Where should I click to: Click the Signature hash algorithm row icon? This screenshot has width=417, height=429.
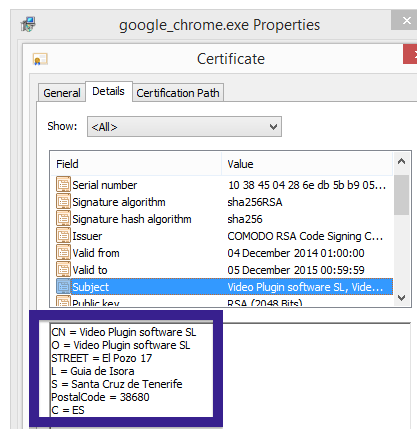(x=63, y=219)
